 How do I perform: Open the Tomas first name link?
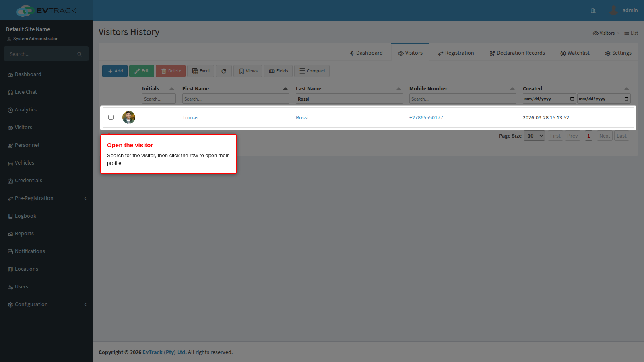pos(190,118)
